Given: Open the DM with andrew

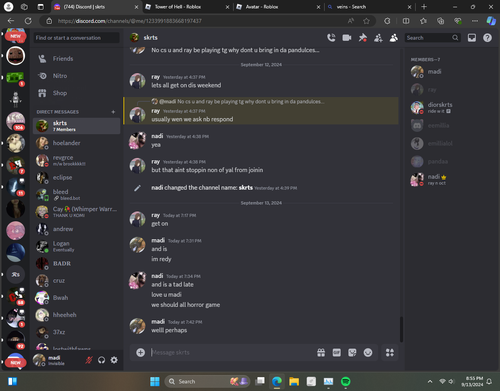Looking at the screenshot, I should click(77, 229).
